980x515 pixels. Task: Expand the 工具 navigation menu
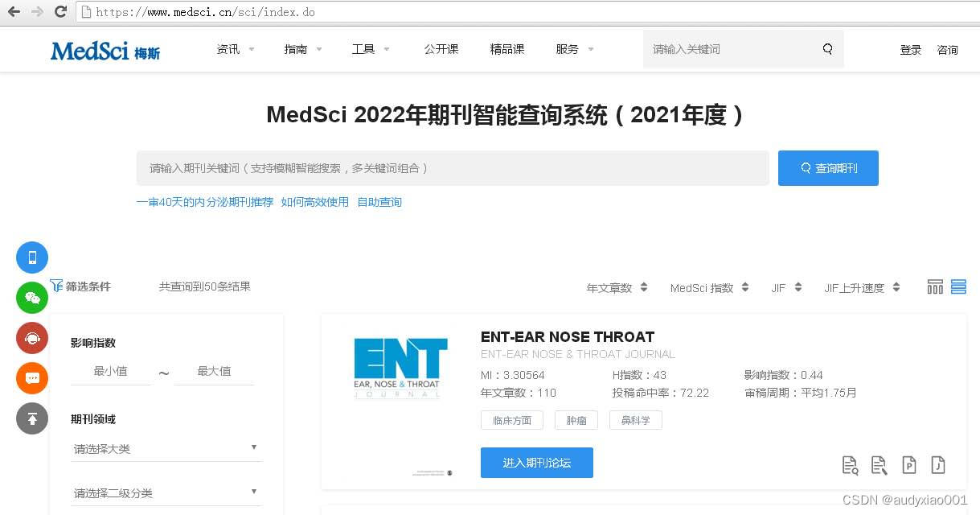(x=371, y=49)
